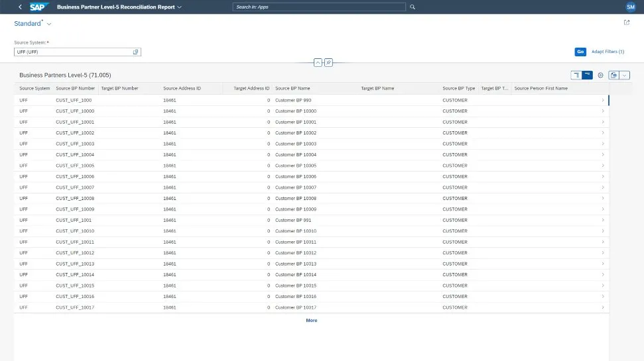
Task: Open table settings gear icon
Action: [600, 75]
